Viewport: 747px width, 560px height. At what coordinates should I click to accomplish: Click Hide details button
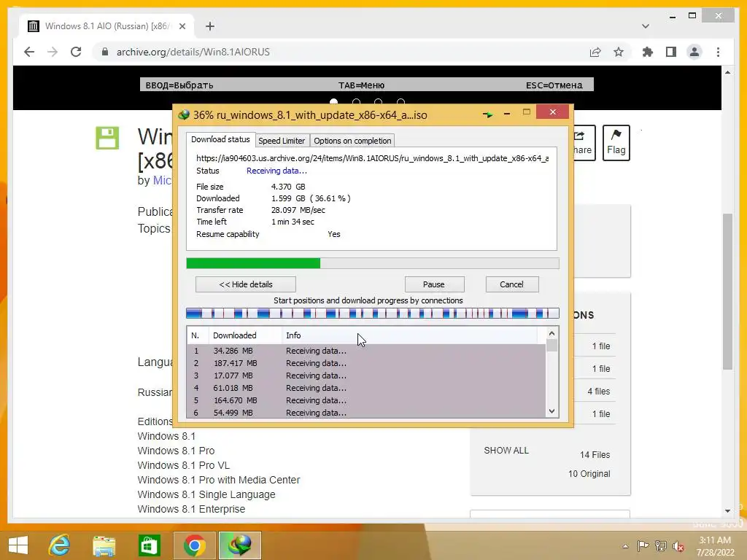click(246, 284)
